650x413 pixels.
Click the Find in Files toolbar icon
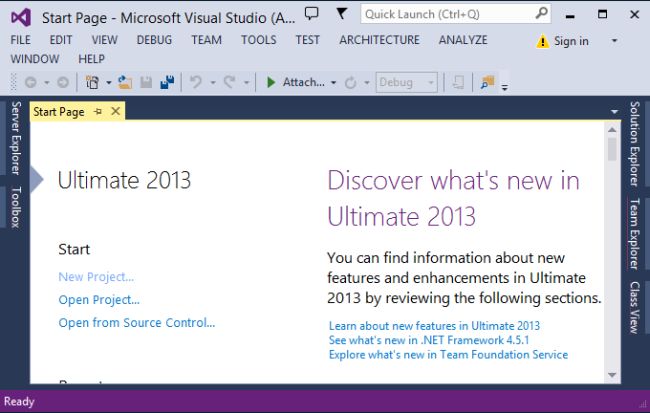tap(488, 83)
